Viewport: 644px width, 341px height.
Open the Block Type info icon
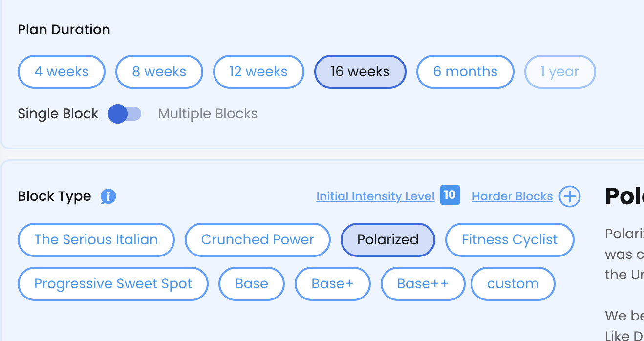tap(108, 196)
